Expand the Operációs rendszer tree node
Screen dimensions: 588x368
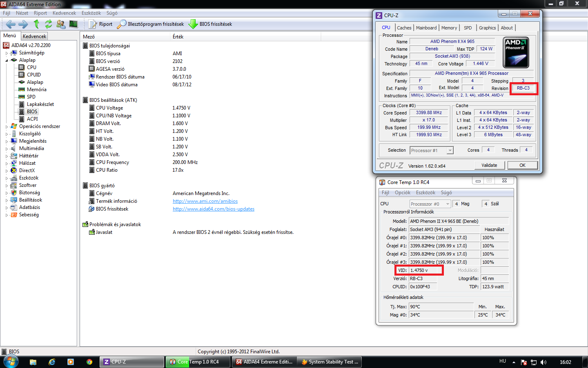point(7,126)
